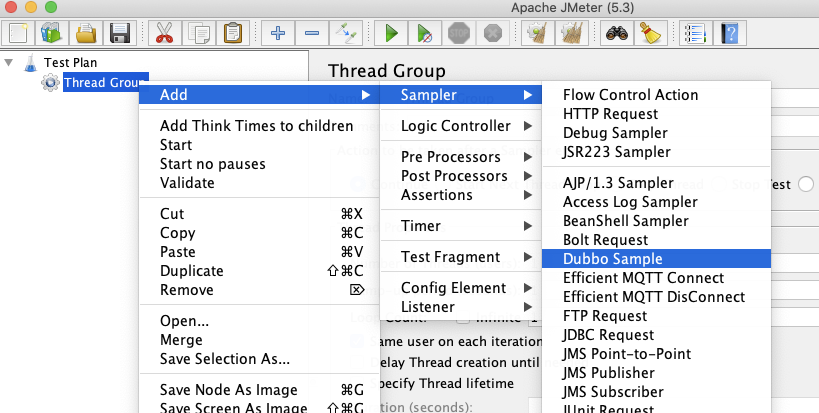Select Cut from the context menu
819x413 pixels.
click(259, 214)
